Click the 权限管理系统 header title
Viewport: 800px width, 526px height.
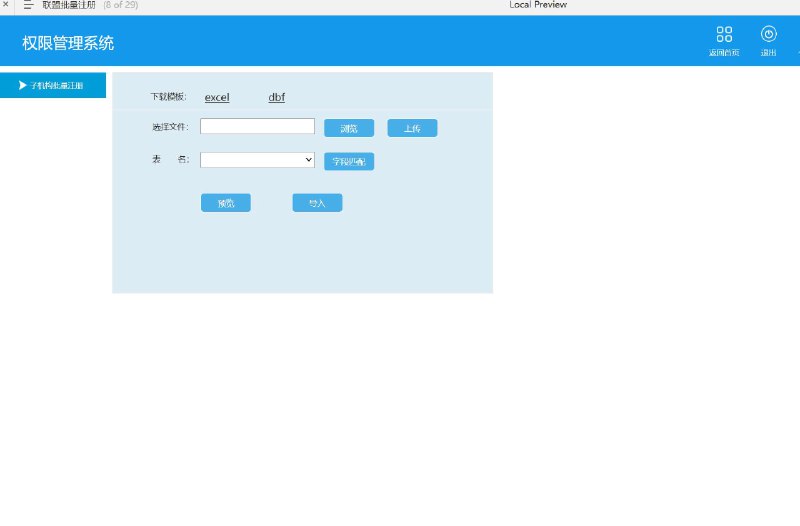68,43
